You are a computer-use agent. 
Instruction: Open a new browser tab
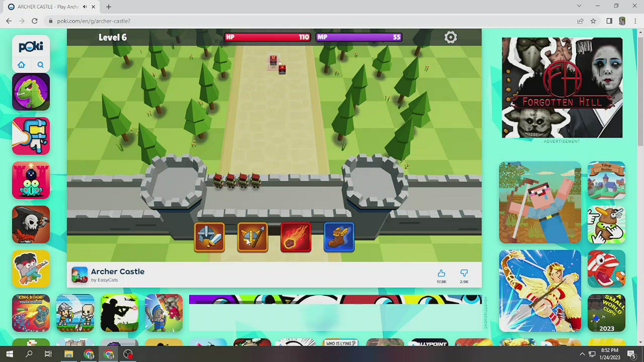pyautogui.click(x=108, y=7)
